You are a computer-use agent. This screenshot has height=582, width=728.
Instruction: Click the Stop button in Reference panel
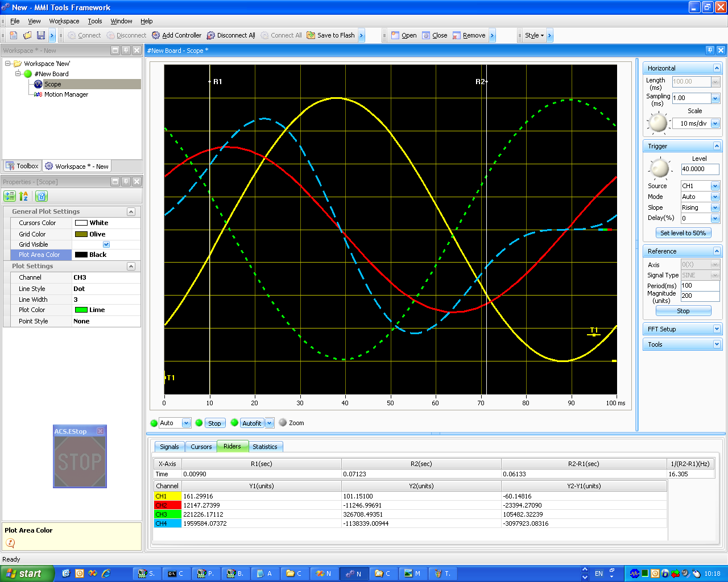(683, 311)
